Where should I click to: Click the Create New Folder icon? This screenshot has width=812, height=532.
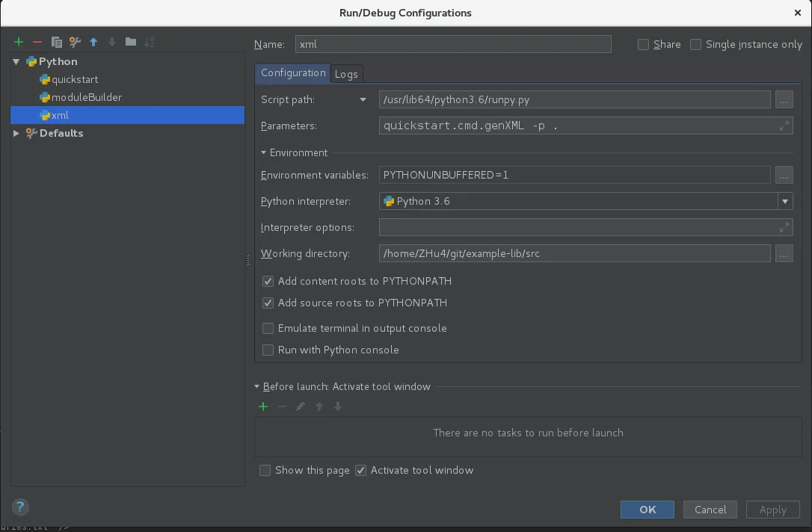pyautogui.click(x=131, y=43)
